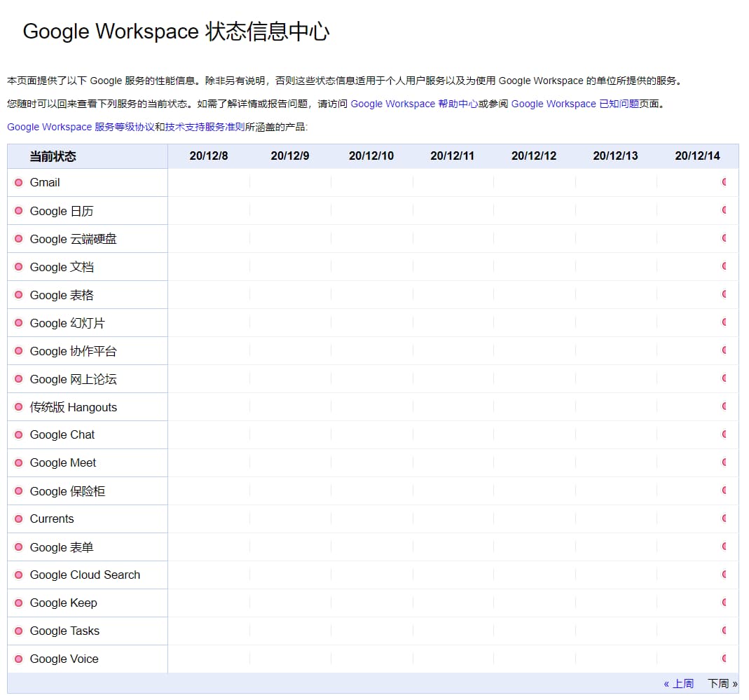Select the Google Cloud Search service name

[x=85, y=575]
